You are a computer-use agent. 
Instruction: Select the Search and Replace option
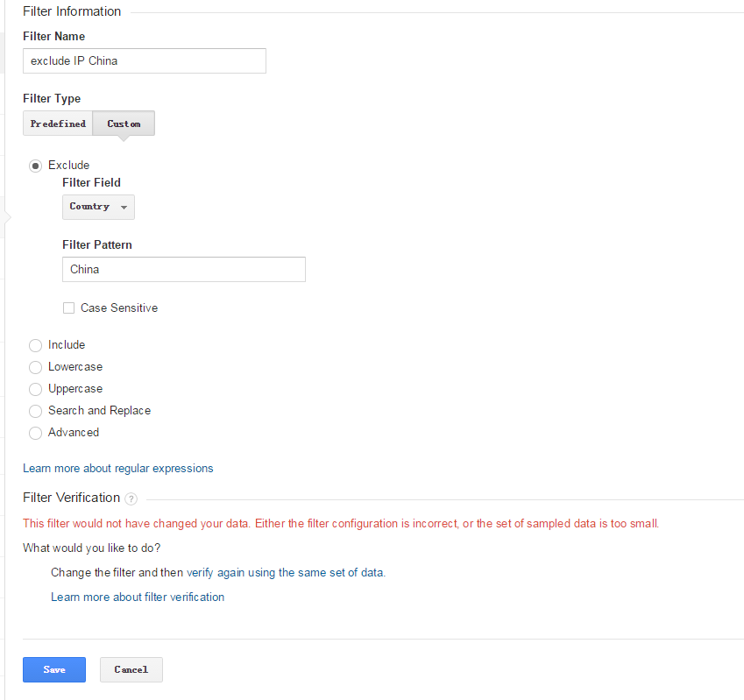pyautogui.click(x=36, y=411)
